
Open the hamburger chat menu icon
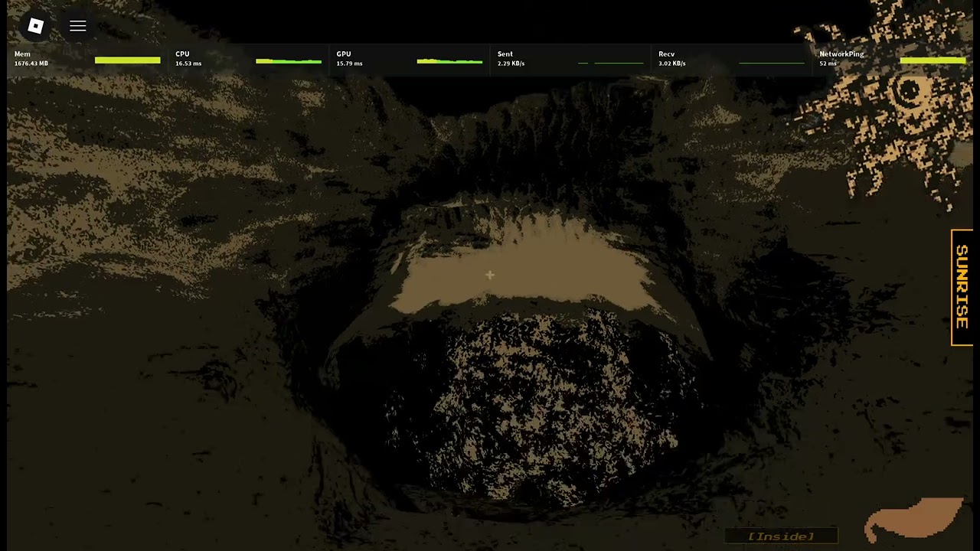(x=77, y=26)
